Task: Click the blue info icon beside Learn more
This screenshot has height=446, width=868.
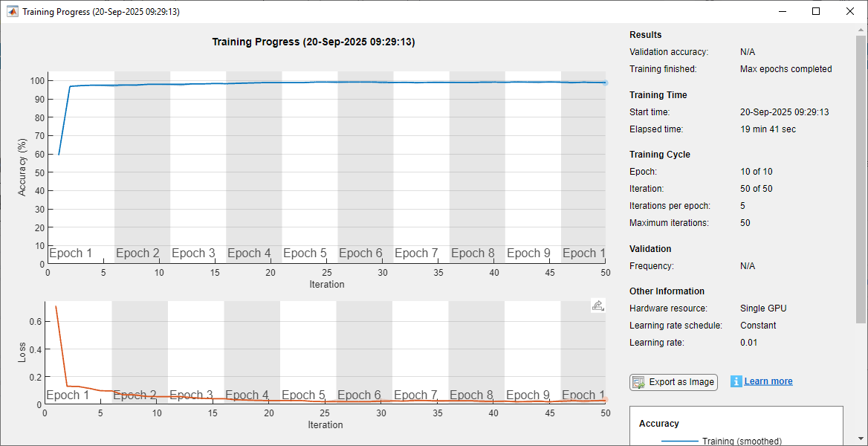Action: tap(736, 381)
